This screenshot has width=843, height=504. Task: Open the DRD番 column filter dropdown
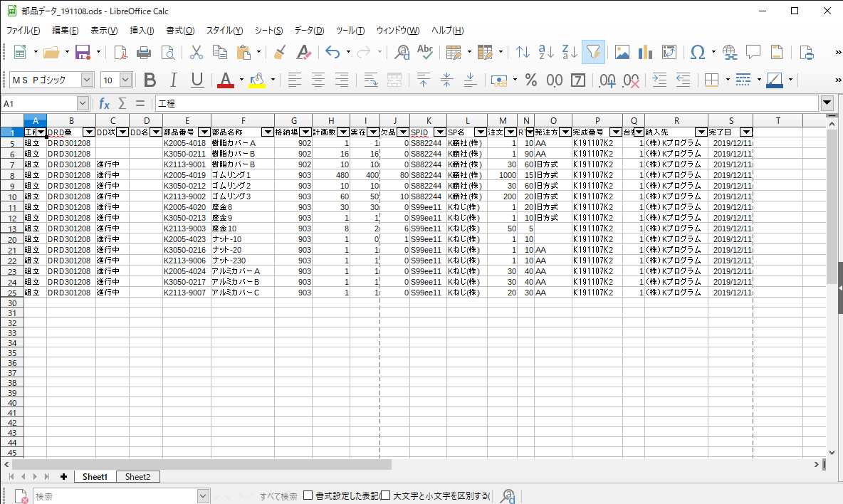point(89,132)
